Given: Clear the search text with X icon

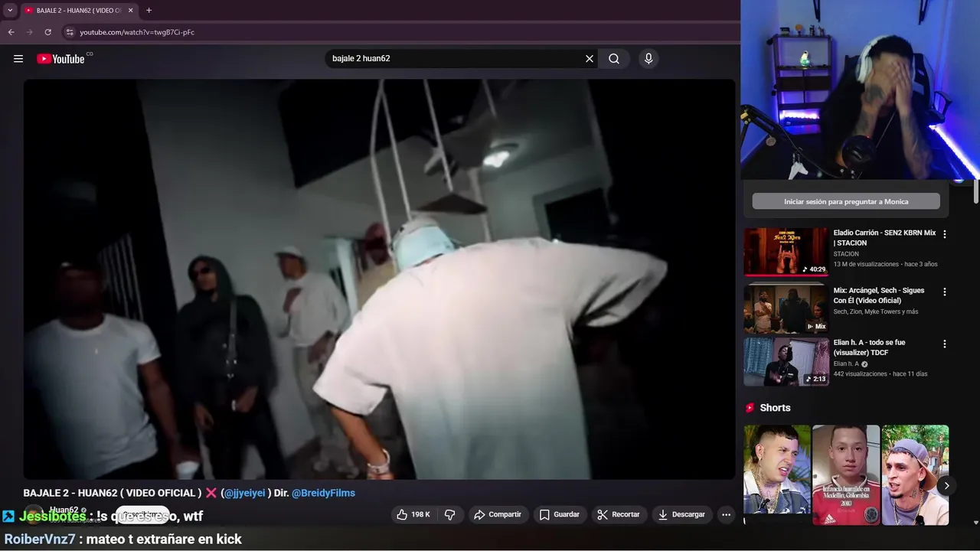Looking at the screenshot, I should (x=590, y=58).
